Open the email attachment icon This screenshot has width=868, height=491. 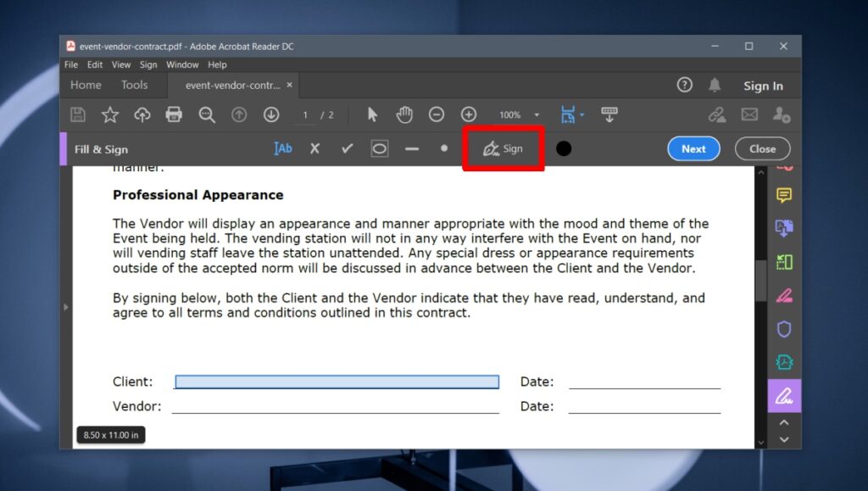pos(749,114)
